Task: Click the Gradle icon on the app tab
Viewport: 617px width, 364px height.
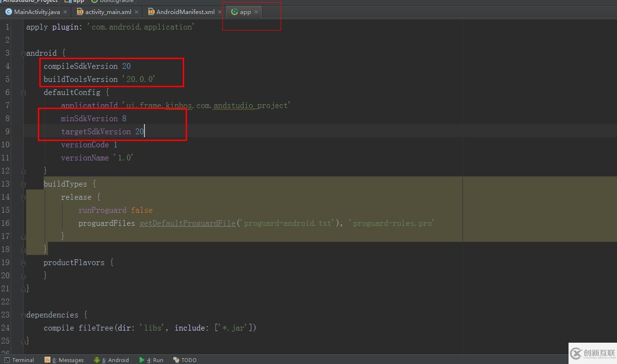Action: tap(235, 12)
